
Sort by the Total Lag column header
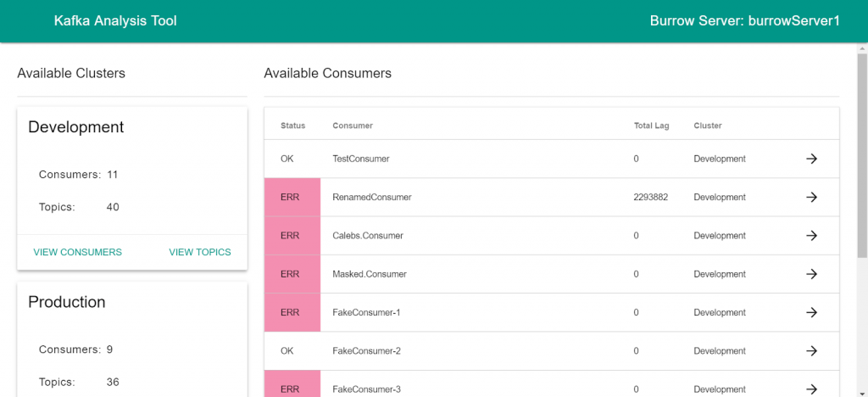(652, 126)
